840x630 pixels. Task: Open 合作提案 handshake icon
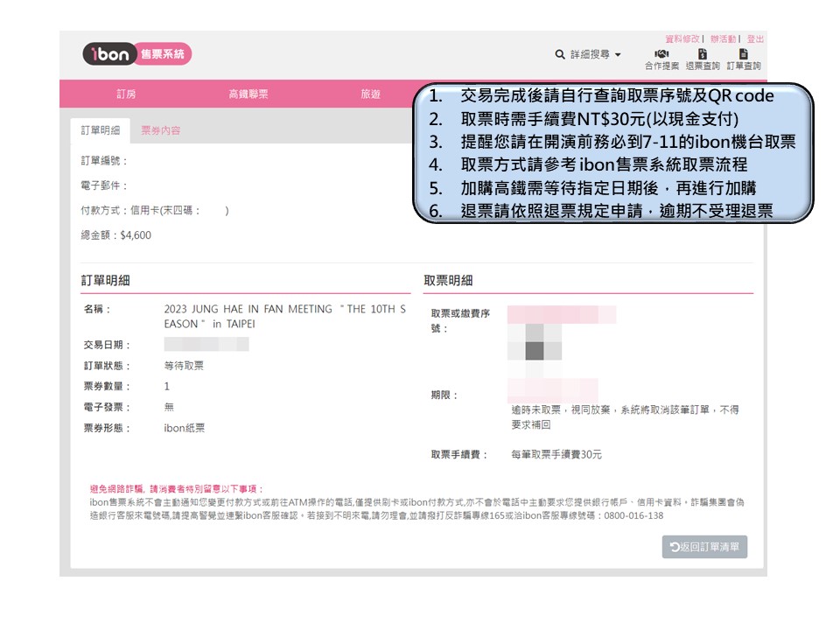click(661, 55)
